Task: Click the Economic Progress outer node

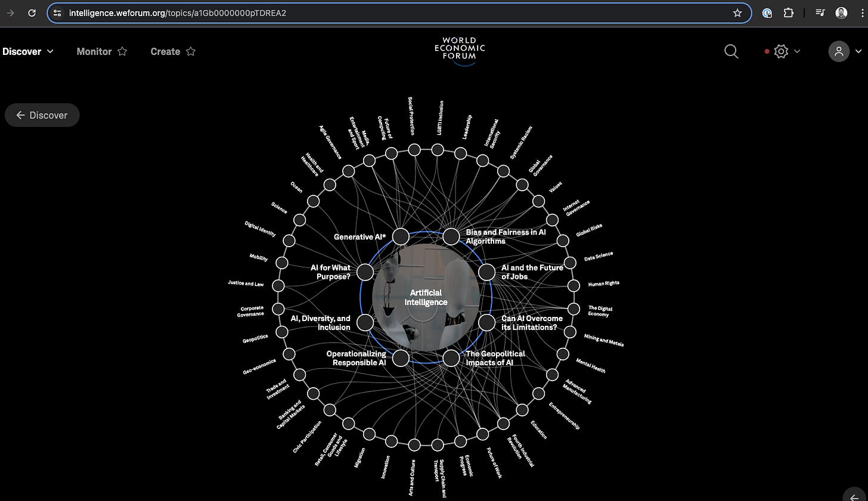Action: tap(460, 441)
